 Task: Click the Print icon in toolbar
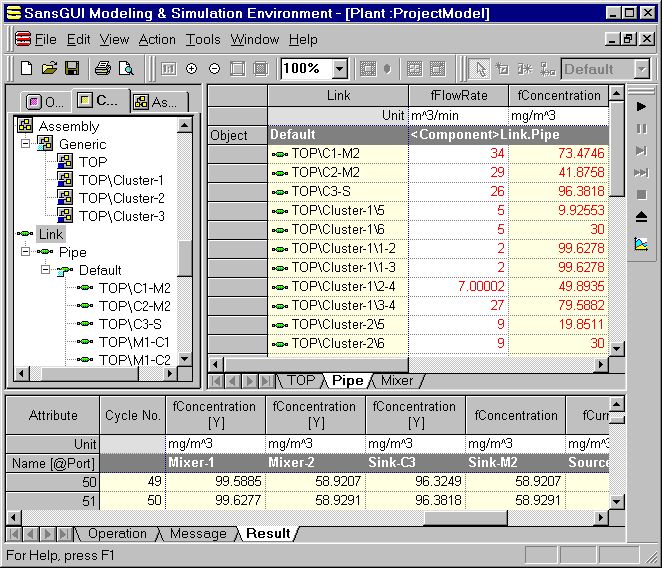click(x=102, y=69)
